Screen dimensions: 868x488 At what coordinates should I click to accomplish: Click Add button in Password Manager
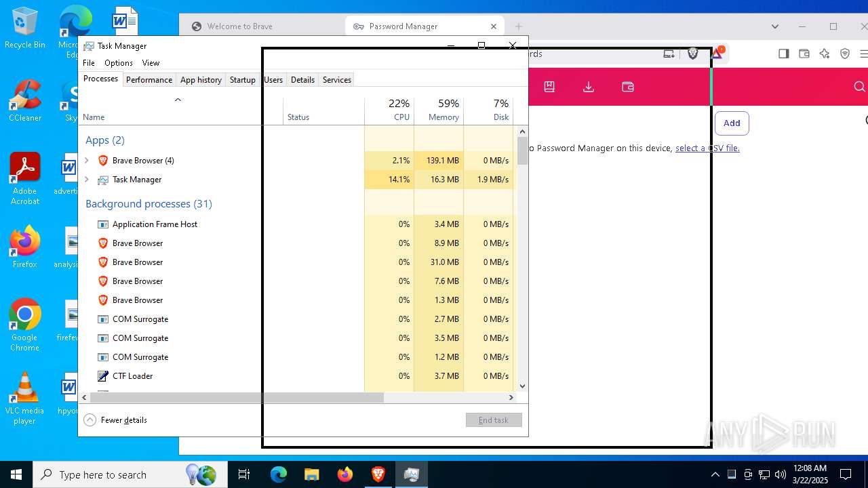click(x=732, y=123)
